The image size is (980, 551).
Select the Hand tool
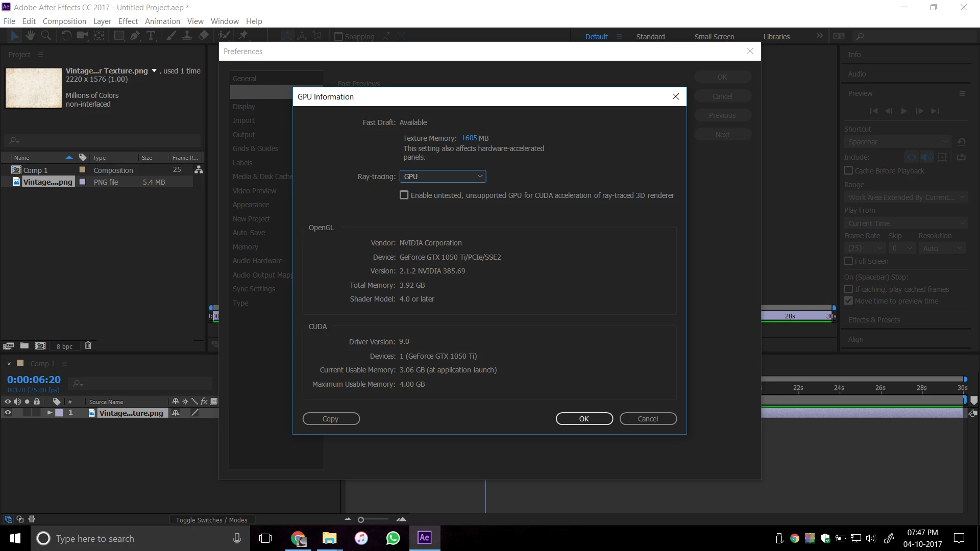click(30, 36)
